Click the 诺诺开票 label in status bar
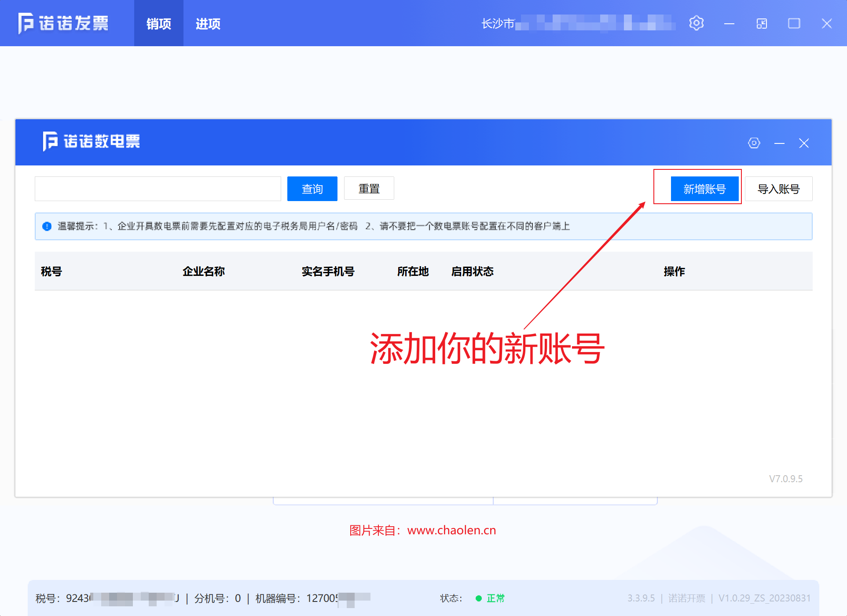This screenshot has width=847, height=616. 687,598
